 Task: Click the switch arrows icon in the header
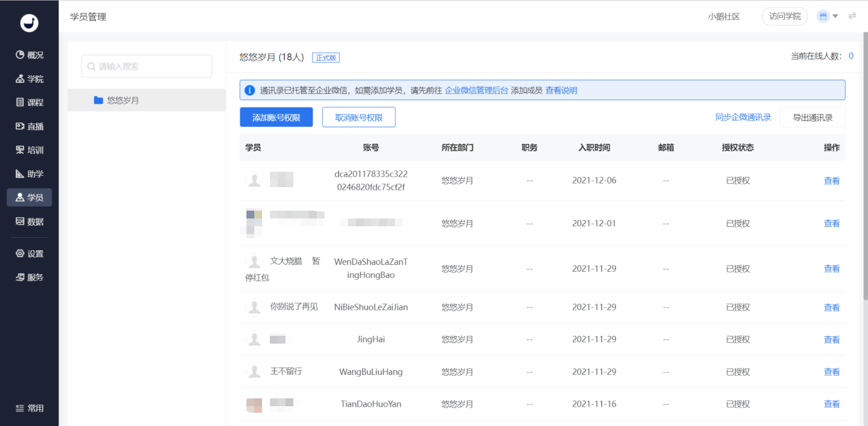[852, 16]
